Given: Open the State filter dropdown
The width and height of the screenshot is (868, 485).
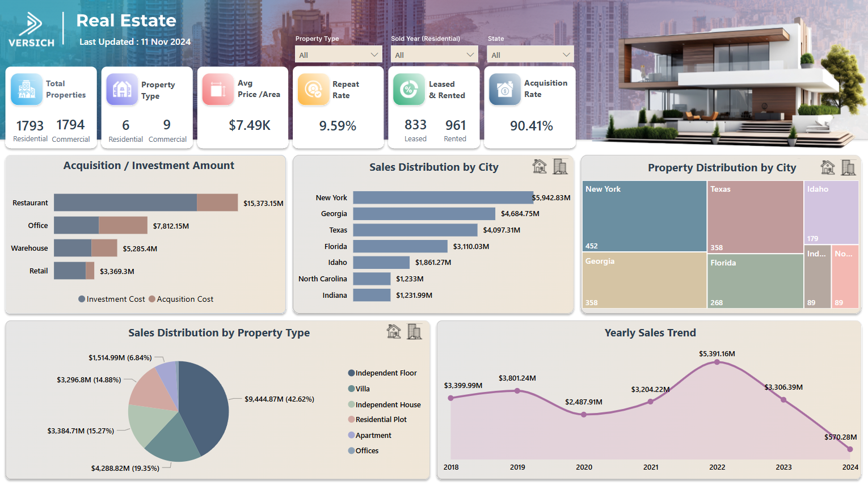Looking at the screenshot, I should pos(530,54).
